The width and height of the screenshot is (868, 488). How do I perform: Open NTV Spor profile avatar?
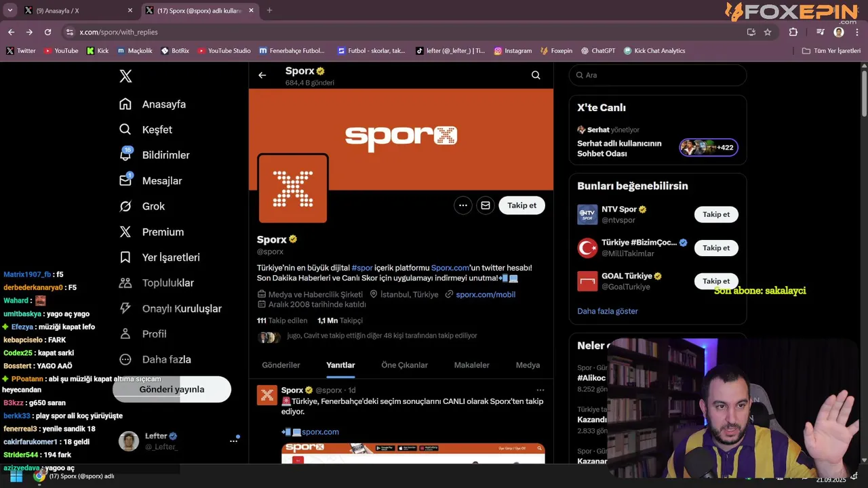(587, 215)
